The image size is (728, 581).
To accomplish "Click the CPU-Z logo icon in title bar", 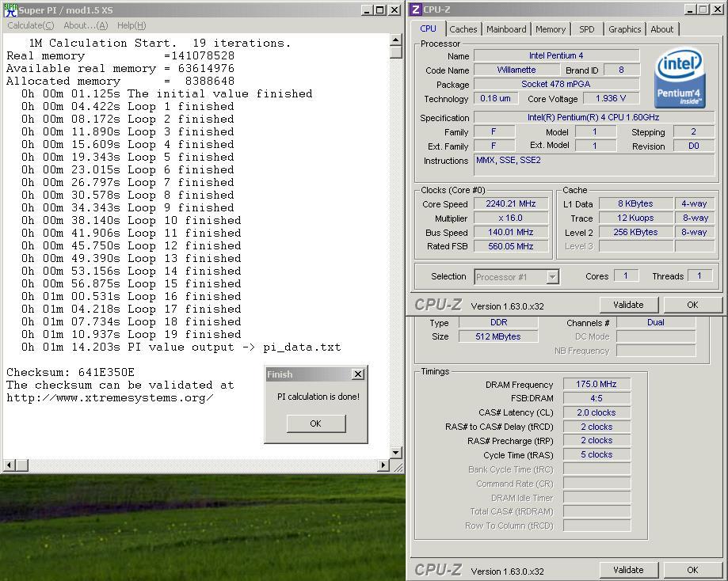I will (416, 9).
